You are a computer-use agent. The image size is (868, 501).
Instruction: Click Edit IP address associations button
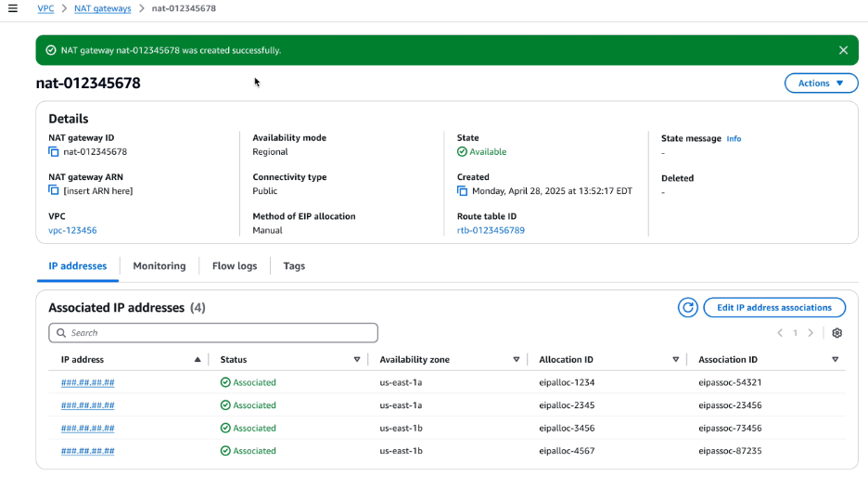tap(774, 308)
